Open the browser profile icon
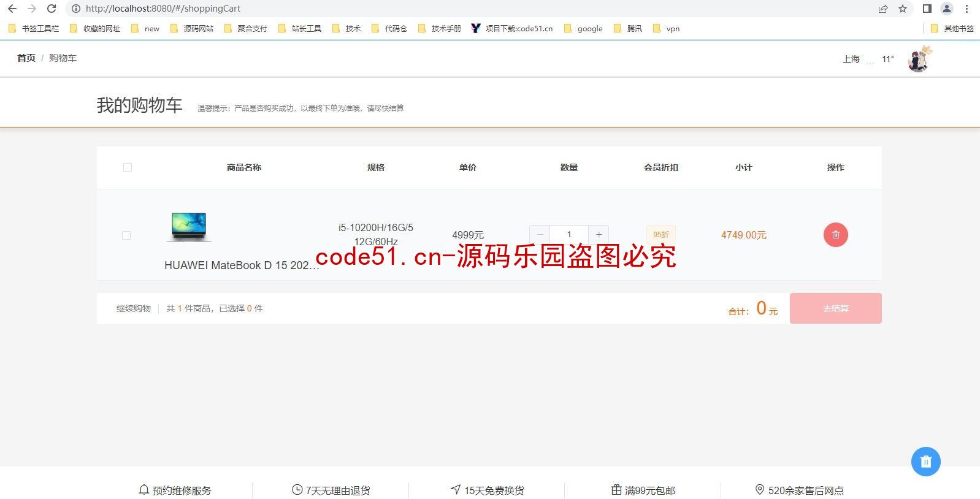 coord(947,9)
